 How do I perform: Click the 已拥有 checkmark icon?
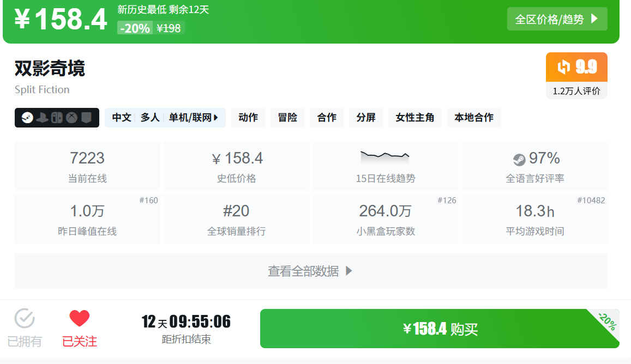25,319
